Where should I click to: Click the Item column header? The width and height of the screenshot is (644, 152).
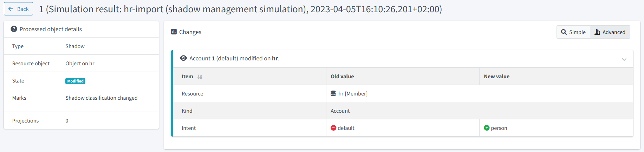click(187, 77)
